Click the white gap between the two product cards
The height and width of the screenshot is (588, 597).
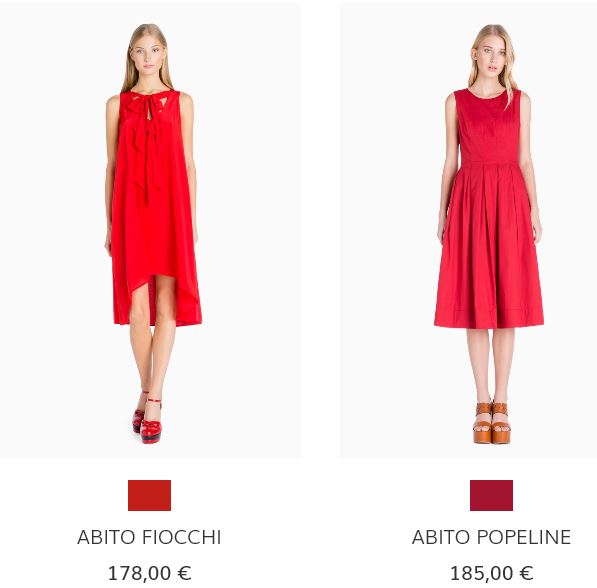click(x=321, y=230)
